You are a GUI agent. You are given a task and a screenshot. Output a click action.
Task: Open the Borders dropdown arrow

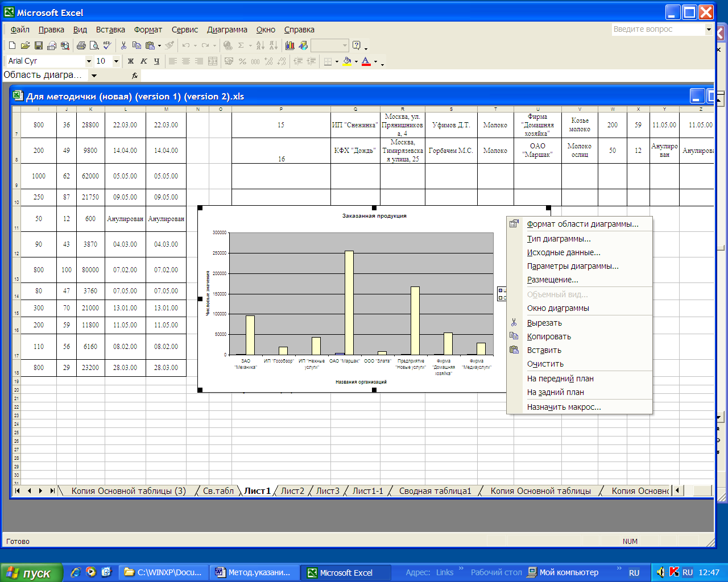coord(337,61)
